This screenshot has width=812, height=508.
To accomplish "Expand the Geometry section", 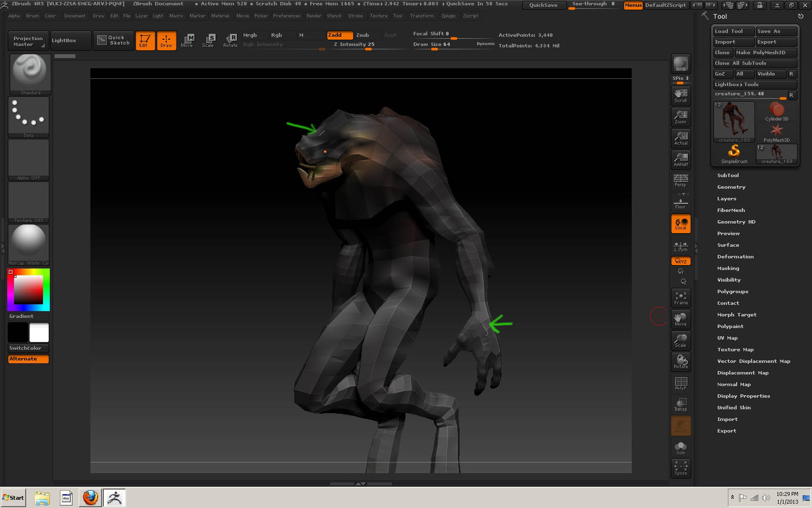I will point(731,187).
